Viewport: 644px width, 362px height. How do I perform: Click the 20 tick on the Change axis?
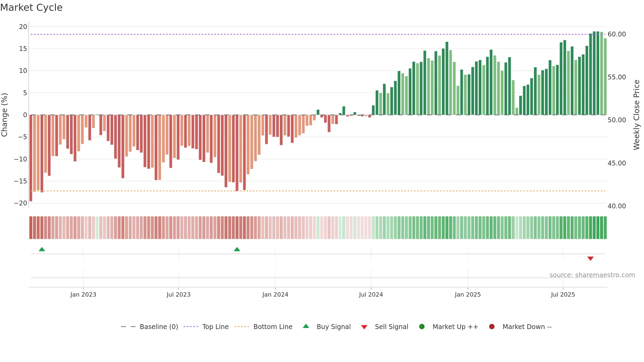23,27
